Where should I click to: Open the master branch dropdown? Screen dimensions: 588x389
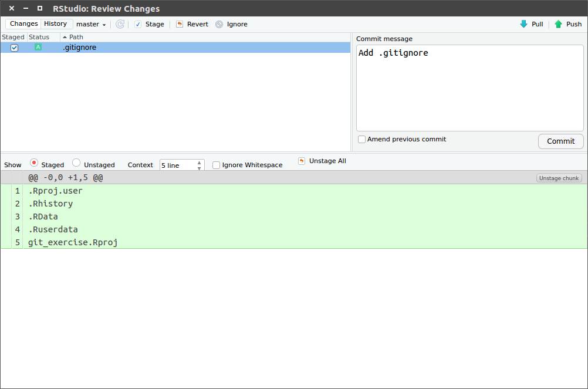click(91, 24)
